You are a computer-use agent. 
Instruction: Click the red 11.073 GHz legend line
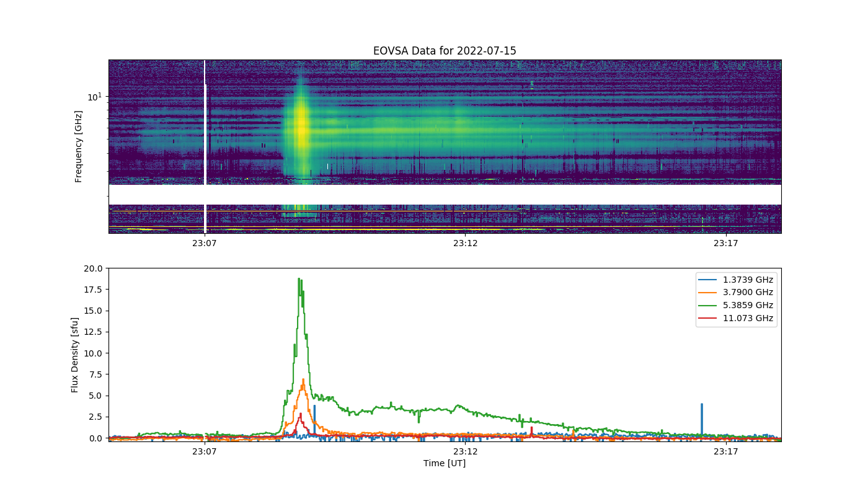(x=709, y=319)
